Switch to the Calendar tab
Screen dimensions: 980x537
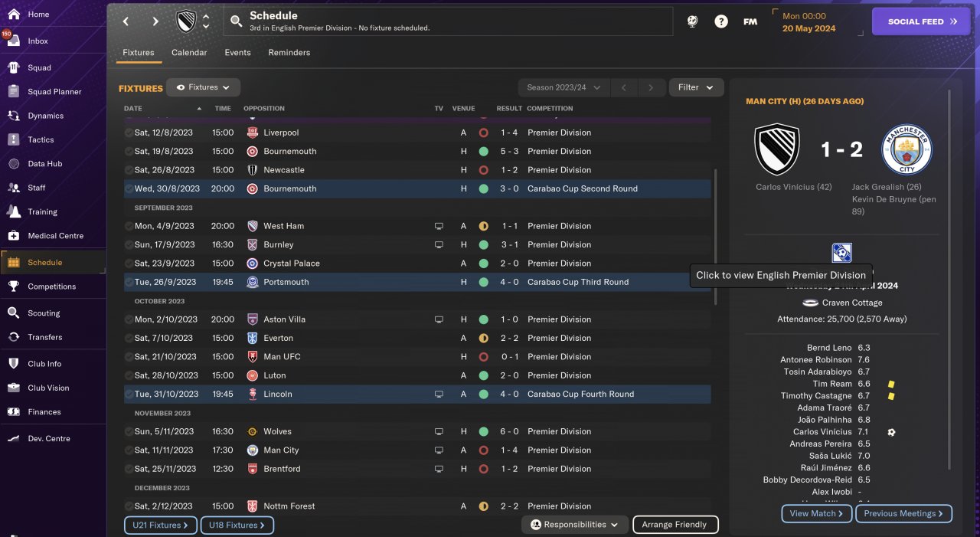click(189, 53)
